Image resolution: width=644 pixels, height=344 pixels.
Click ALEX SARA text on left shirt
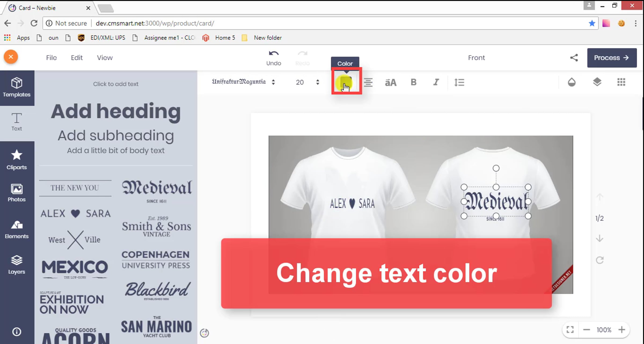click(352, 204)
